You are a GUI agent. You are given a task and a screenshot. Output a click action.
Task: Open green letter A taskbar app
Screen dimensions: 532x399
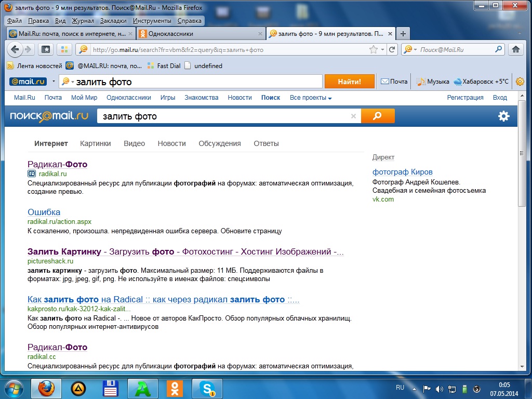pyautogui.click(x=142, y=389)
